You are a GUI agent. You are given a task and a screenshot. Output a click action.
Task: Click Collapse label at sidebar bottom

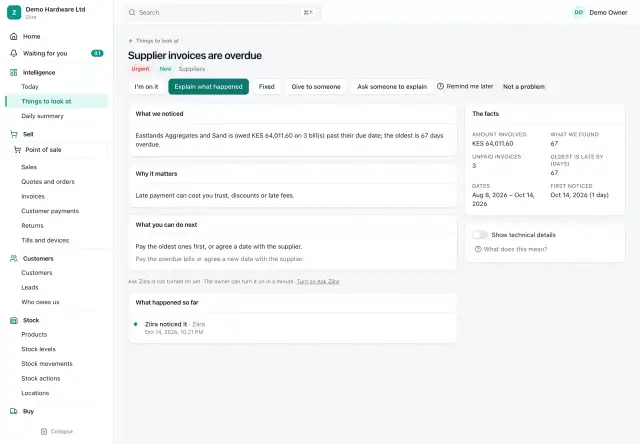pyautogui.click(x=62, y=431)
